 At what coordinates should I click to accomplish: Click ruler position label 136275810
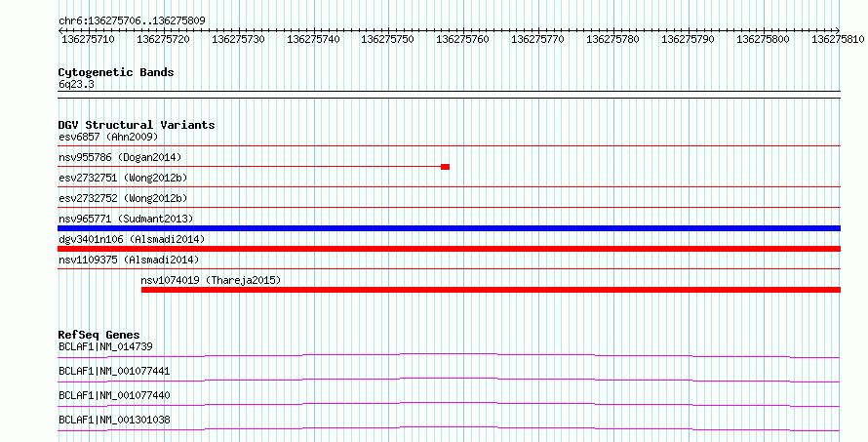pos(838,39)
